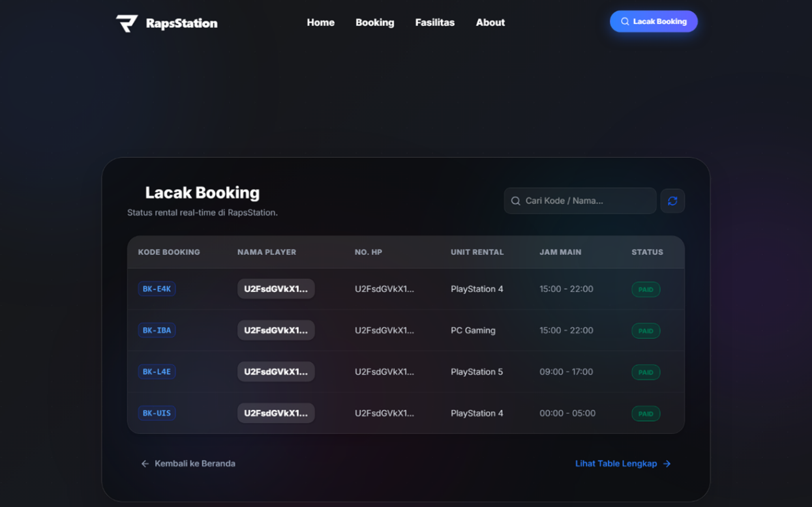
Task: Click the Status rental real-time subtitle text
Action: (202, 212)
